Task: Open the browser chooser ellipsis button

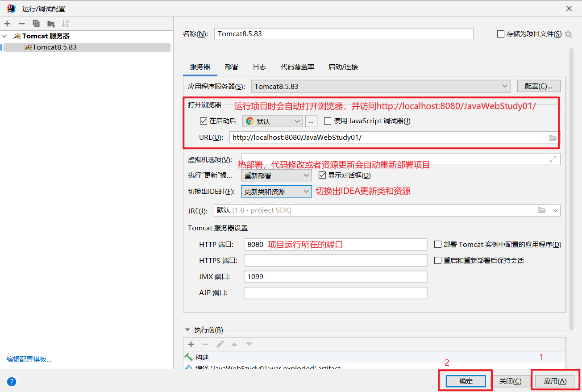Action: [x=311, y=121]
